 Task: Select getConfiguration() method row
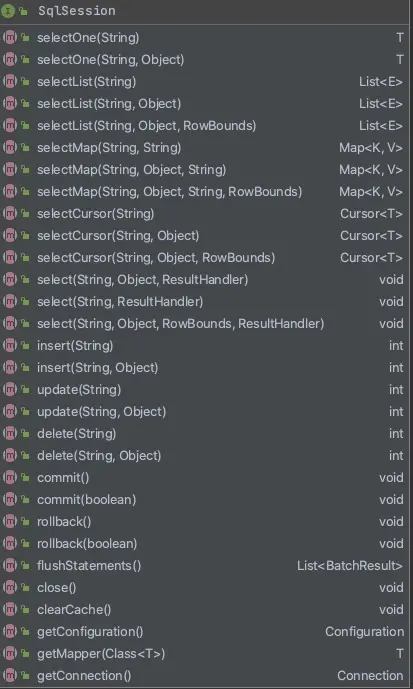(x=206, y=631)
